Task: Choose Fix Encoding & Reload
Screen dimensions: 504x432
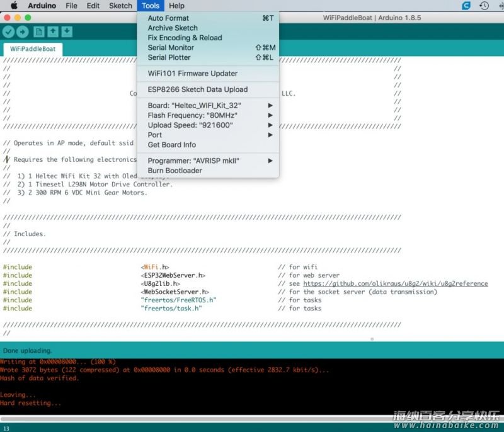Action: tap(208, 38)
